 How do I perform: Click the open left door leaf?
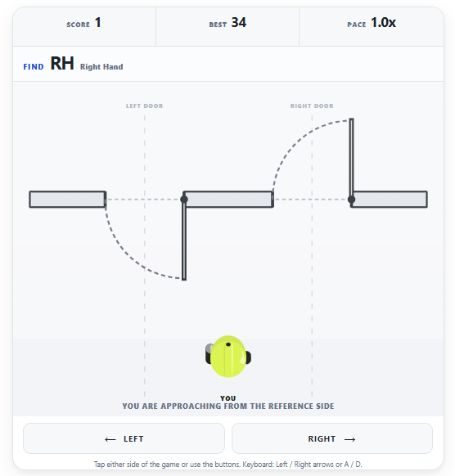[184, 240]
